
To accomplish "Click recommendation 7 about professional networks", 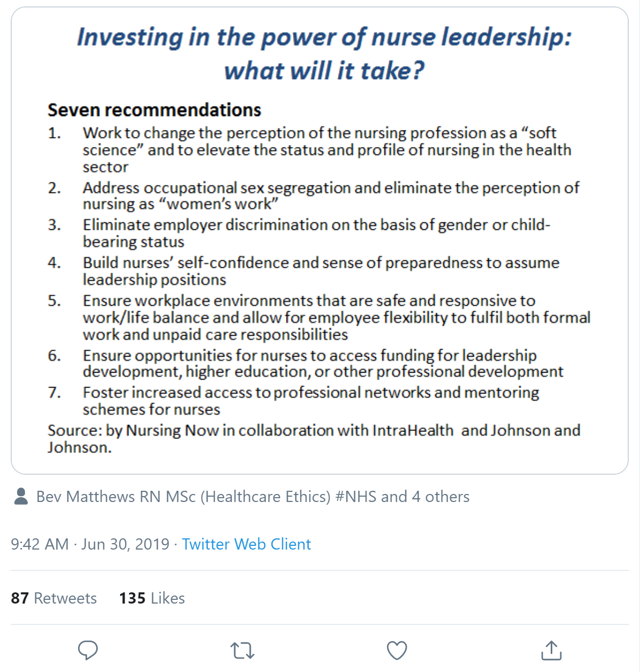I will coord(310,400).
